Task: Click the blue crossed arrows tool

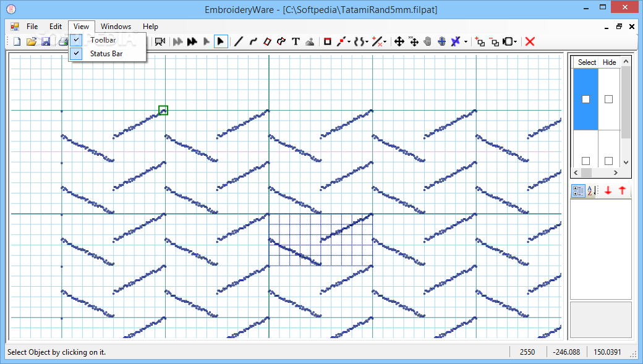Action: (x=456, y=41)
